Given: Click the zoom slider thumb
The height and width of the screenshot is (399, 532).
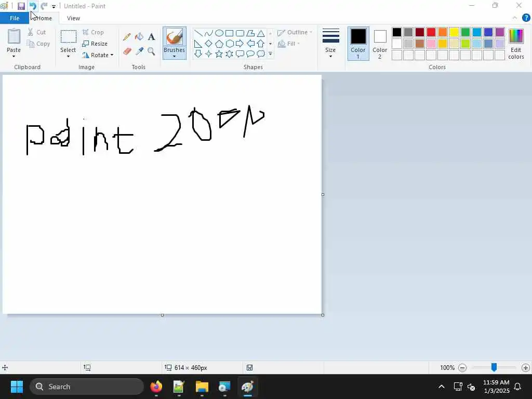Looking at the screenshot, I should [494, 367].
